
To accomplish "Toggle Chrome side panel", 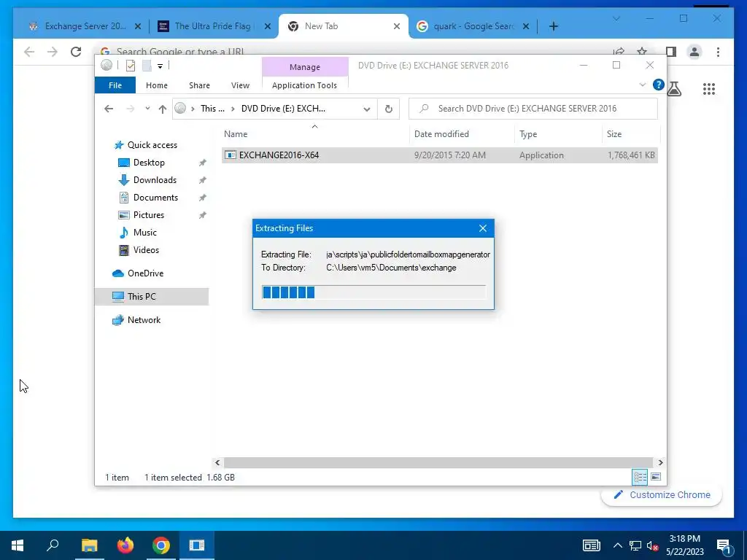I will click(671, 52).
